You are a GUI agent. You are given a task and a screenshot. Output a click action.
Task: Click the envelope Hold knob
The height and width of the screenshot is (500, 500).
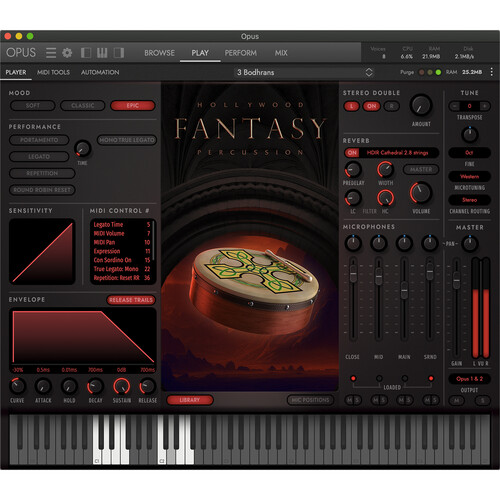click(x=69, y=386)
